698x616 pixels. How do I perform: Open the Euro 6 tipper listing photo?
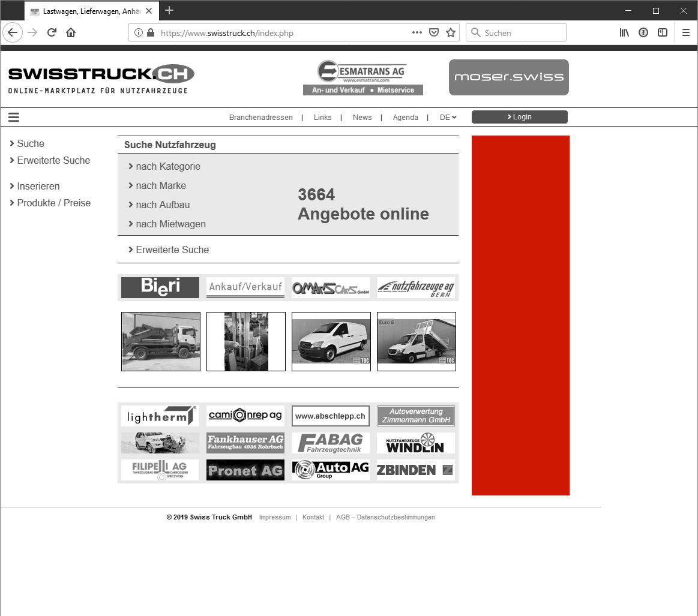[x=416, y=341]
